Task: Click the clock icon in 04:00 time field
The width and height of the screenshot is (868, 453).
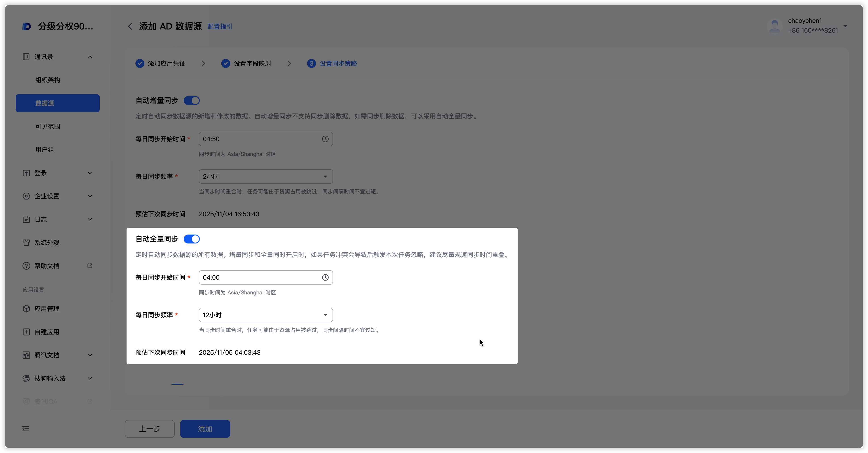Action: coord(325,277)
